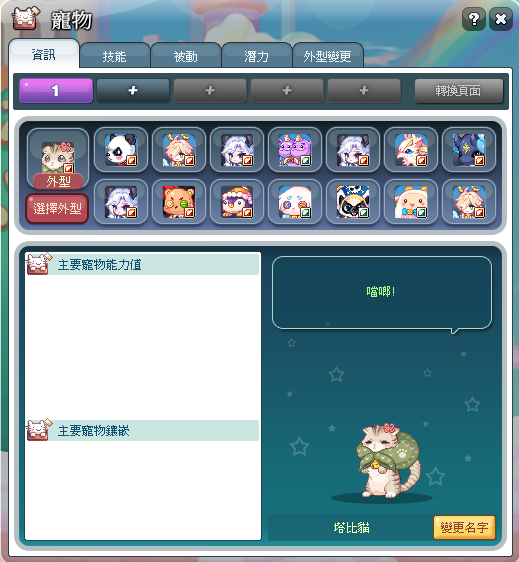Image resolution: width=519 pixels, height=562 pixels.
Task: Pick the dark blue dragon pet icon
Action: (469, 150)
